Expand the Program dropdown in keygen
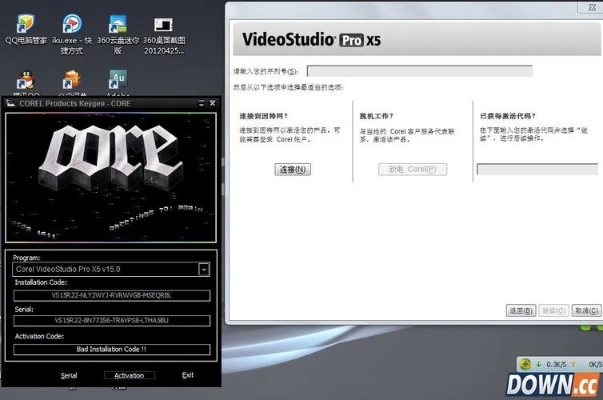Viewport: 603px width, 400px height. click(x=204, y=269)
